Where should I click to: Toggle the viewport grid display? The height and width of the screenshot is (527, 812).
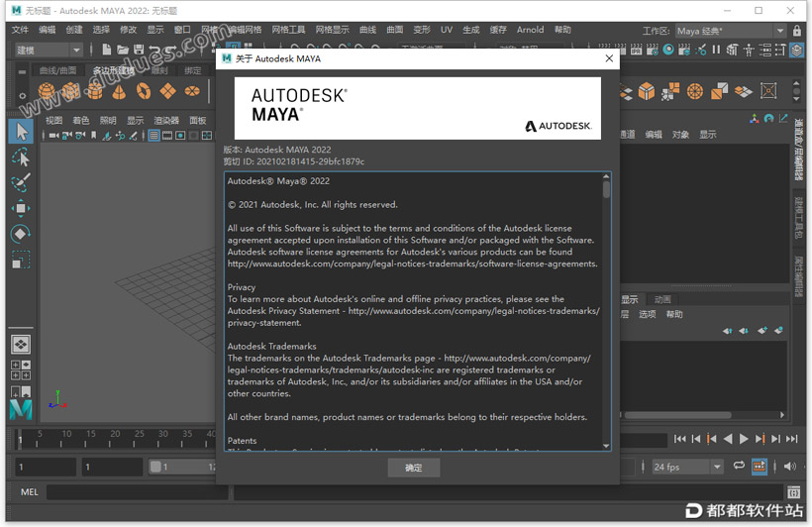(x=153, y=136)
